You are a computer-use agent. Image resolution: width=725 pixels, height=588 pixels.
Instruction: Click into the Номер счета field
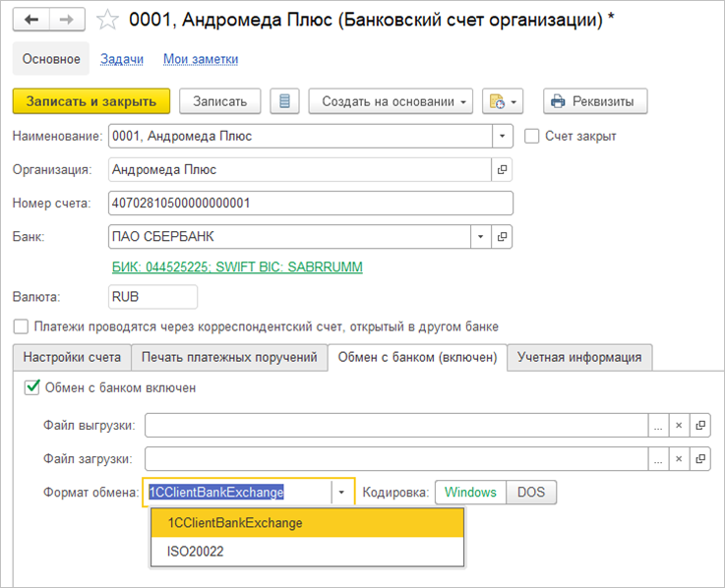310,204
